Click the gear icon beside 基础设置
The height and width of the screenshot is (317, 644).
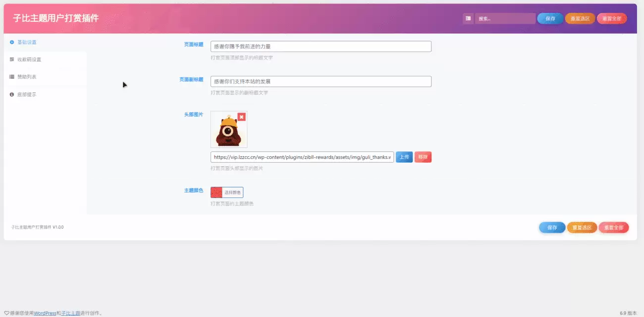(12, 42)
